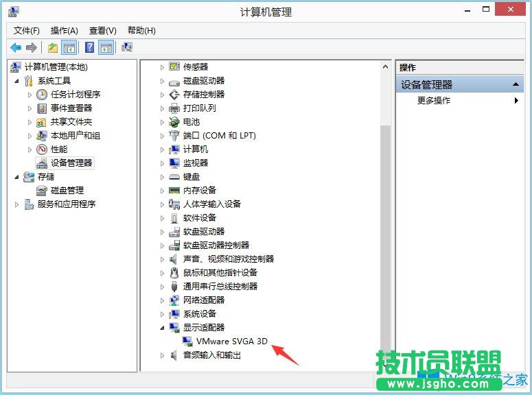Toggle the show/hide console tree toolbar icon
Screen dimensions: 532x395
click(69, 48)
